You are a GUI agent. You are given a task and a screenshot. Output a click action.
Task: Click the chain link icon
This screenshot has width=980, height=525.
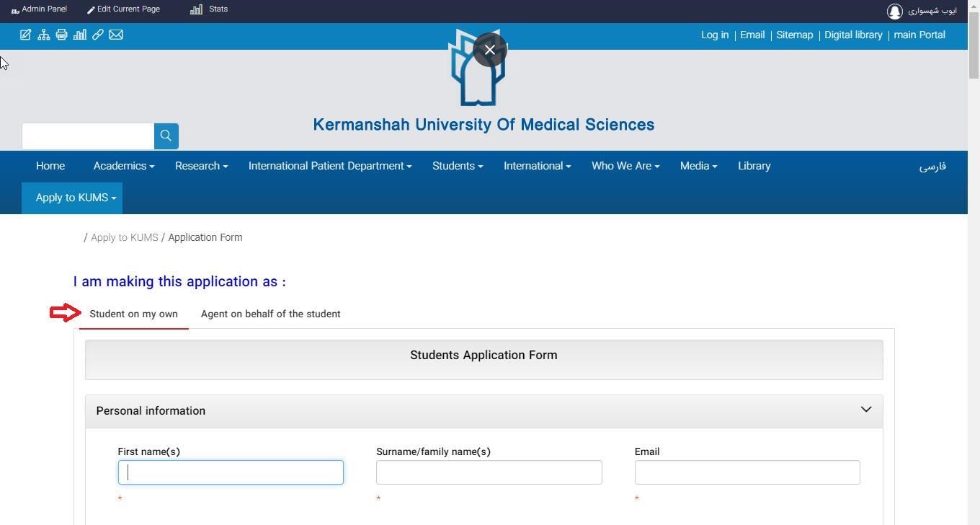pos(98,35)
